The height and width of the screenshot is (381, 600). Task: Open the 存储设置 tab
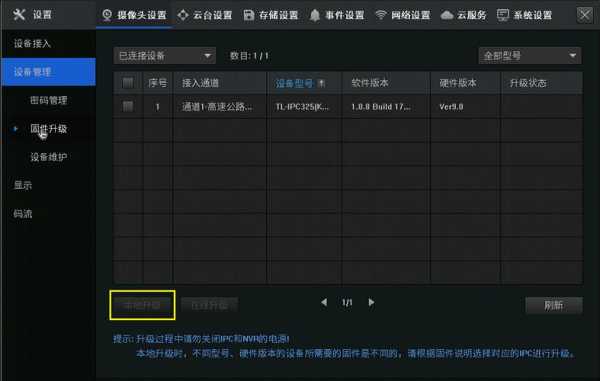tap(271, 15)
